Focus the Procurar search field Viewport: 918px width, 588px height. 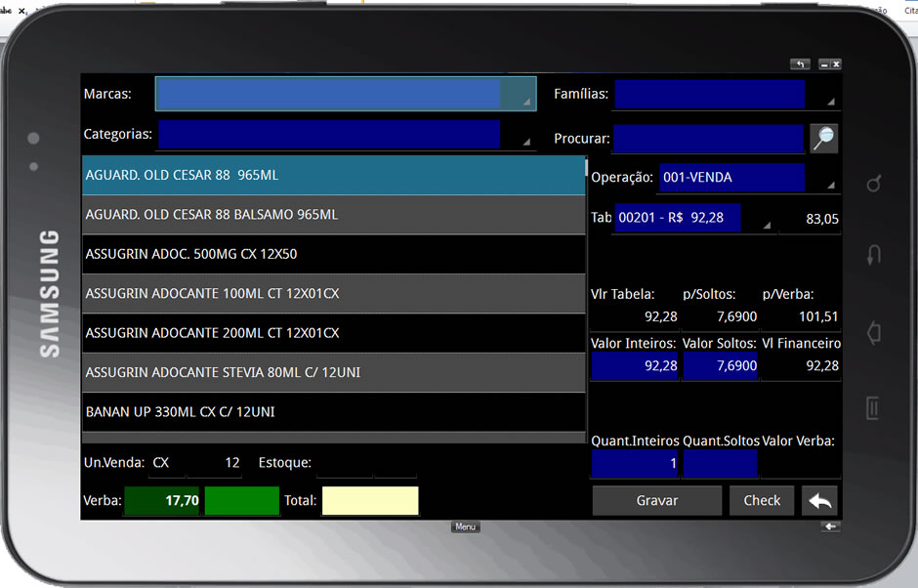[708, 139]
